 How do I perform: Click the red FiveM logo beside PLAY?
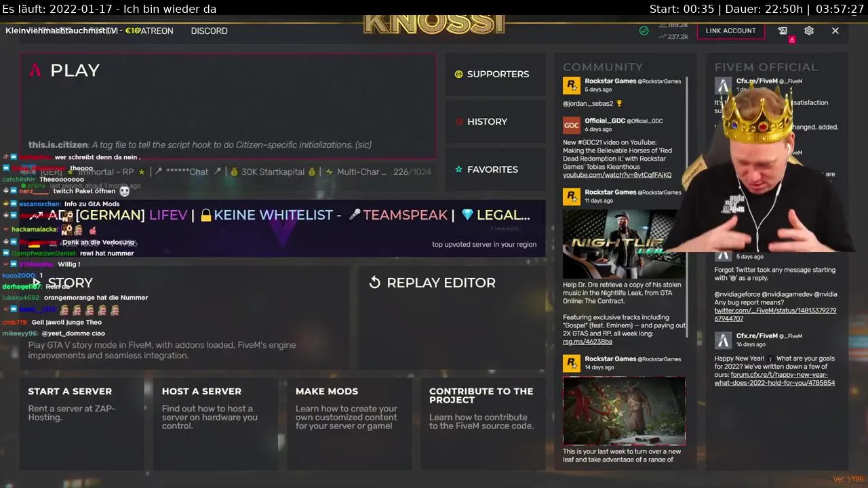tap(35, 70)
